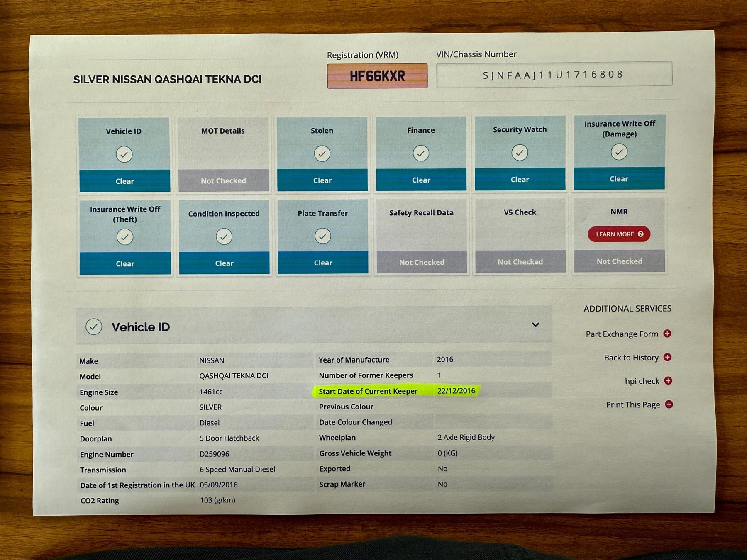
Task: Click the plus icon next to Part Exchange Form
Action: (667, 334)
